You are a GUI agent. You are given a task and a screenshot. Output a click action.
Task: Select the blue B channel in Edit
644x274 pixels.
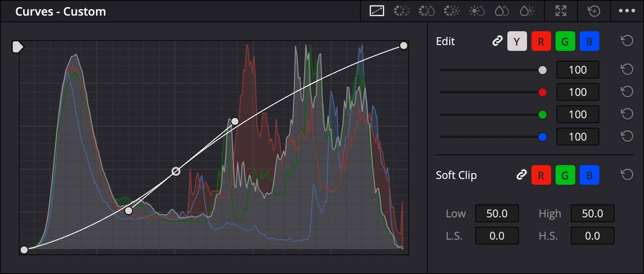point(589,42)
